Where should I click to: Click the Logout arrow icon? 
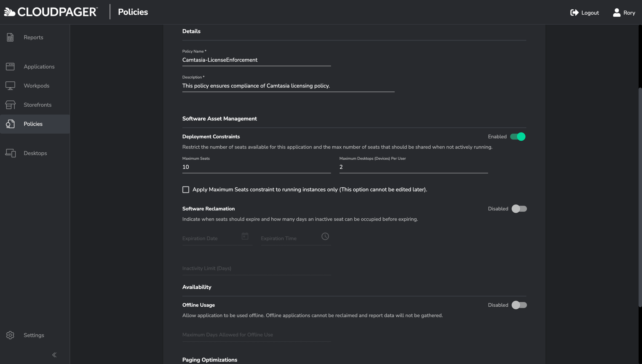coord(574,13)
